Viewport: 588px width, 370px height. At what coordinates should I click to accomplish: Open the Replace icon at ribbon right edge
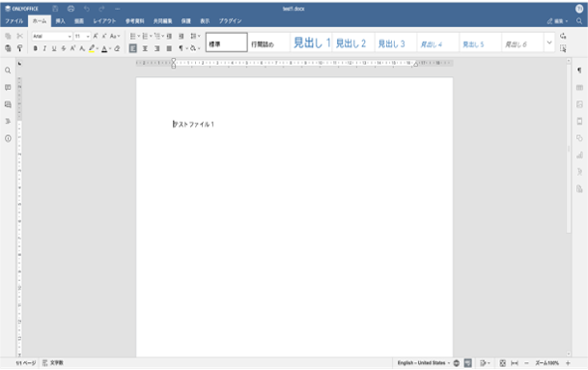point(563,36)
